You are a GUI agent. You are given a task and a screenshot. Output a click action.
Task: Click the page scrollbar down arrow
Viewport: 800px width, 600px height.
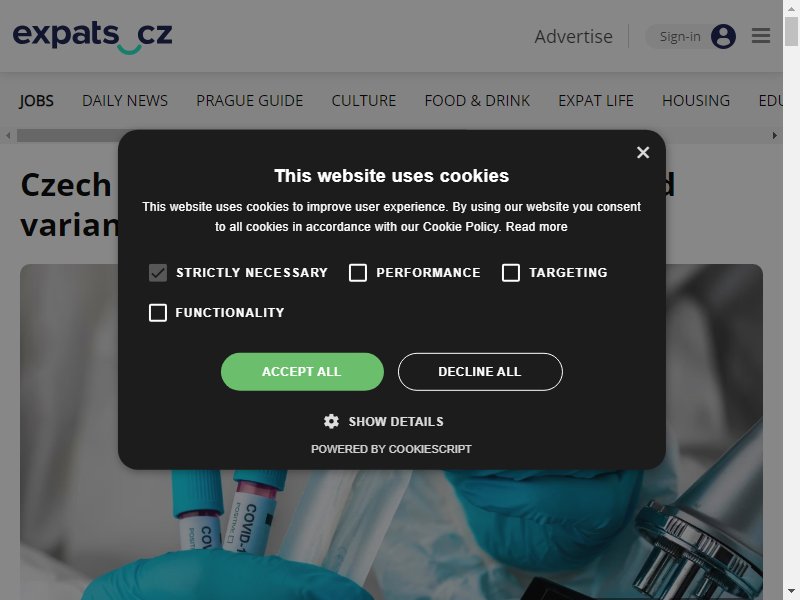coord(791,591)
